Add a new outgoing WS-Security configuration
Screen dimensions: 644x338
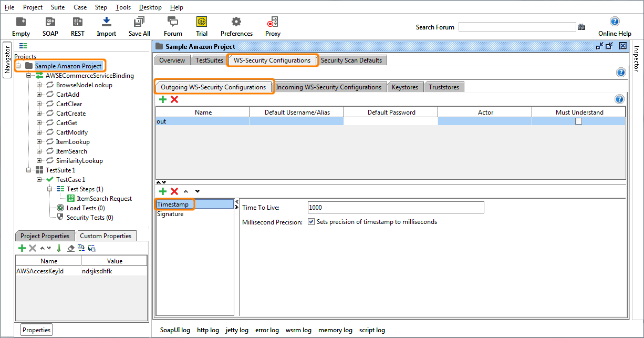coord(163,99)
